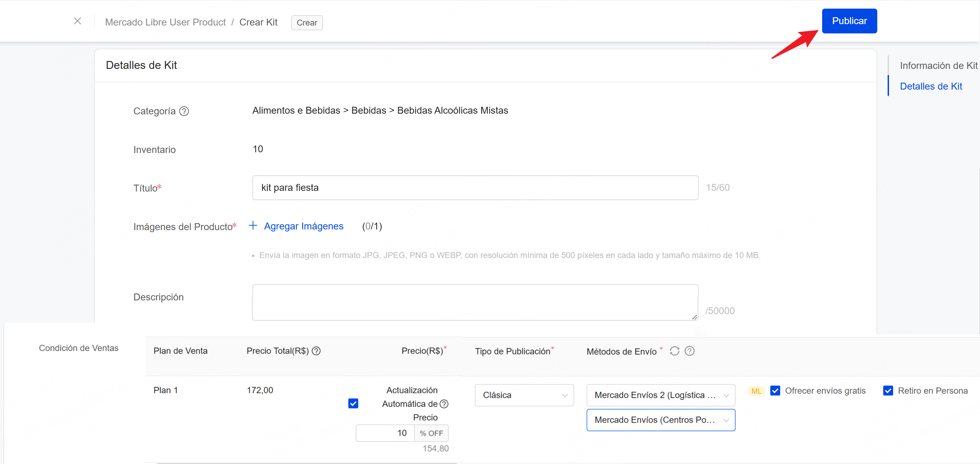Open the Precio Total help icon

[x=316, y=351]
